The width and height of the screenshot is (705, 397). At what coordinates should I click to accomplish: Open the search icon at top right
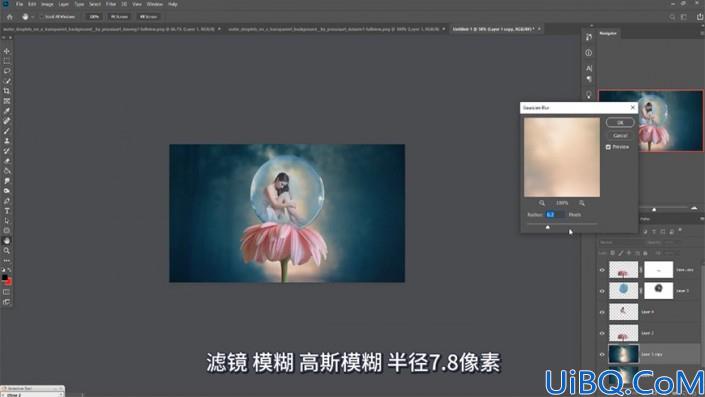[672, 17]
